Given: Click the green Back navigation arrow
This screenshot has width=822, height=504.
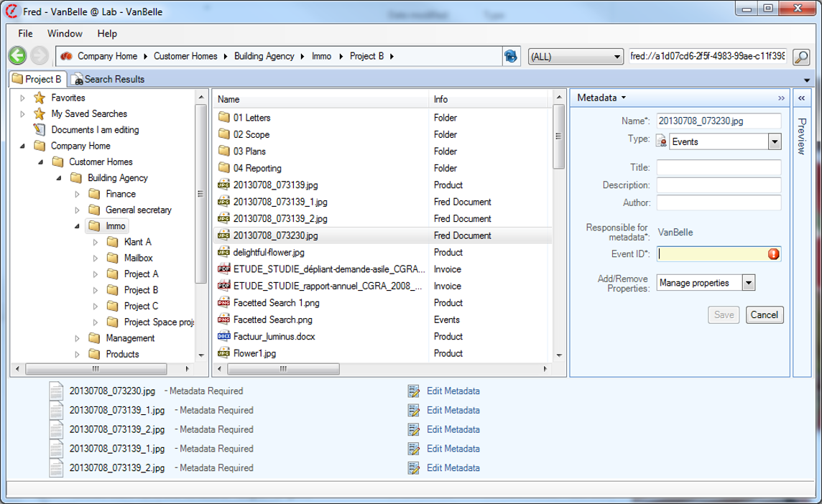Looking at the screenshot, I should pos(17,56).
